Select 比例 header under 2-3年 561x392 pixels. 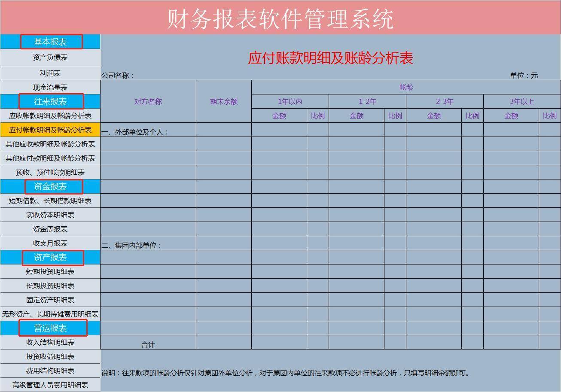pyautogui.click(x=473, y=115)
